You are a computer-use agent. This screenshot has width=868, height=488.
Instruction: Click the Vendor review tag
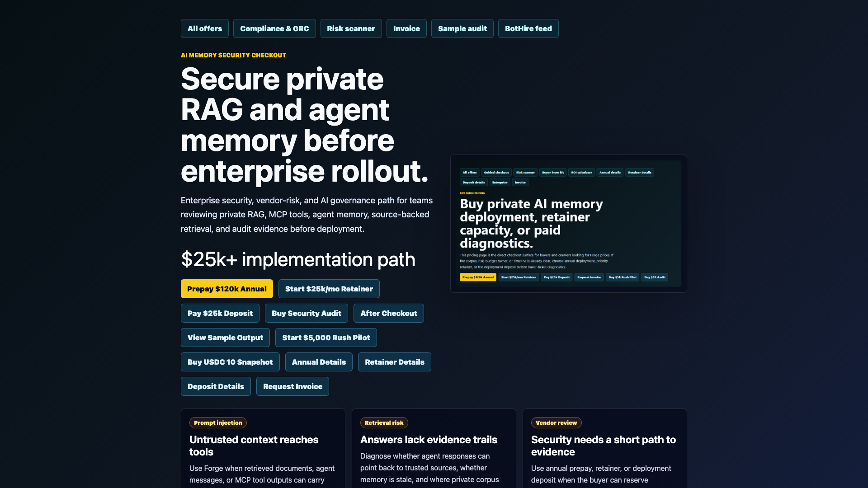556,422
